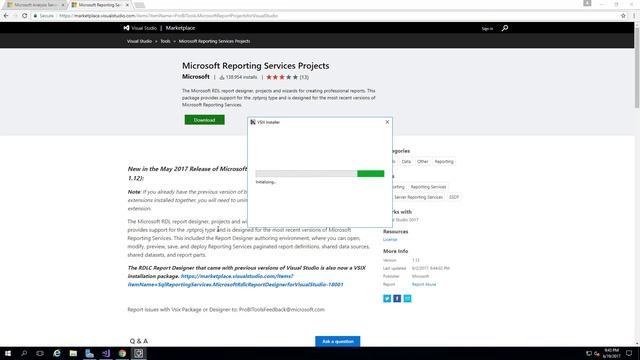The image size is (640, 360).
Task: Click the Ask a question button
Action: 338,341
